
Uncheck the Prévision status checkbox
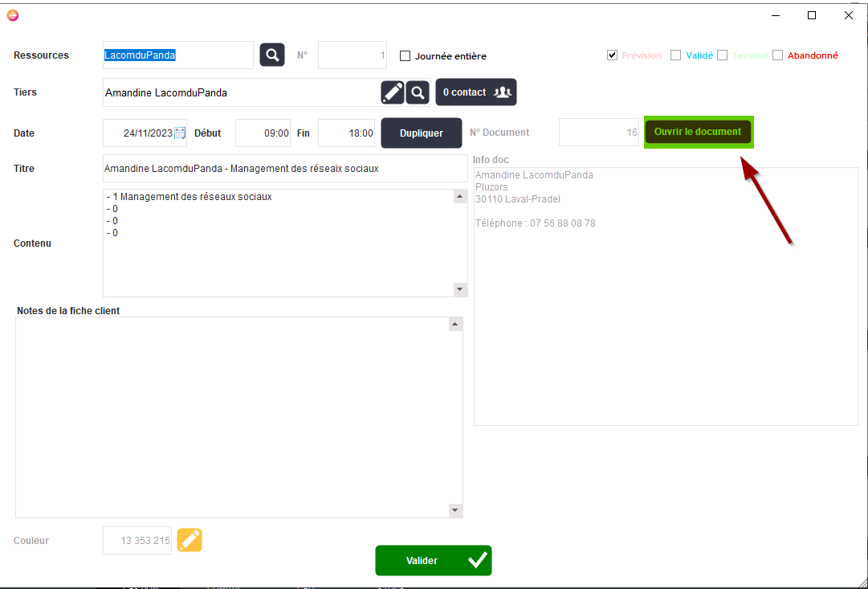click(x=612, y=55)
